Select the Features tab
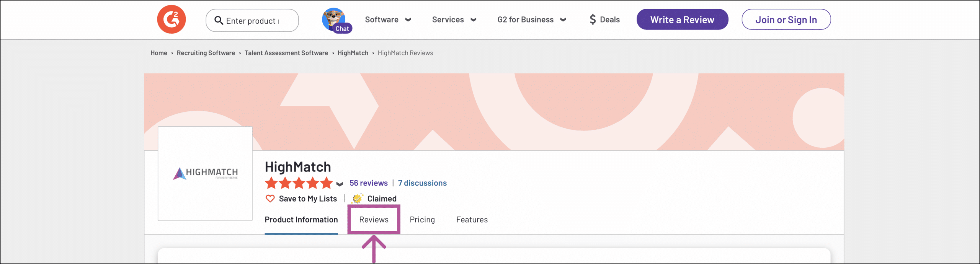The image size is (980, 264). [x=472, y=220]
